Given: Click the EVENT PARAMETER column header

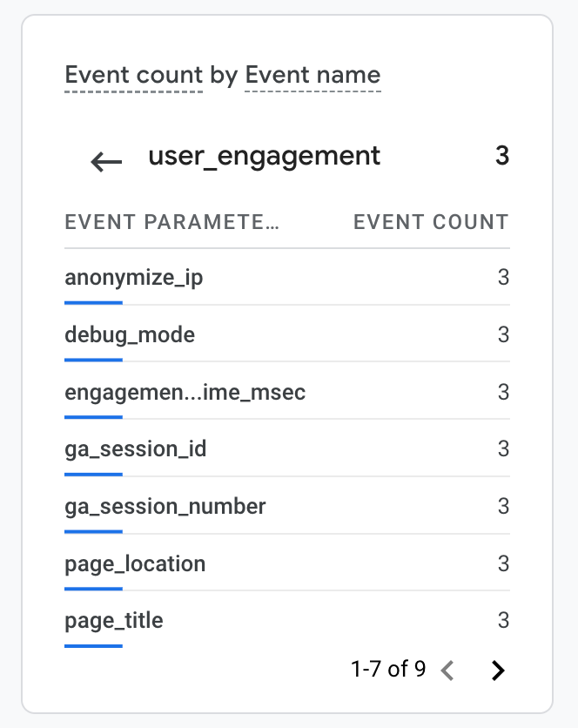Looking at the screenshot, I should (x=171, y=222).
